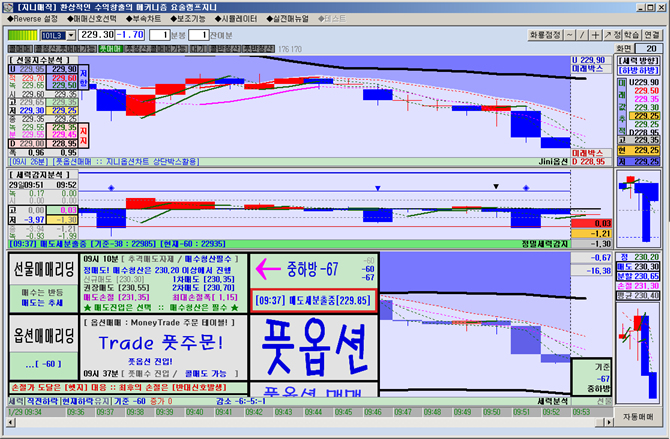Click the 연결 button
This screenshot has height=439, width=670.
point(652,35)
